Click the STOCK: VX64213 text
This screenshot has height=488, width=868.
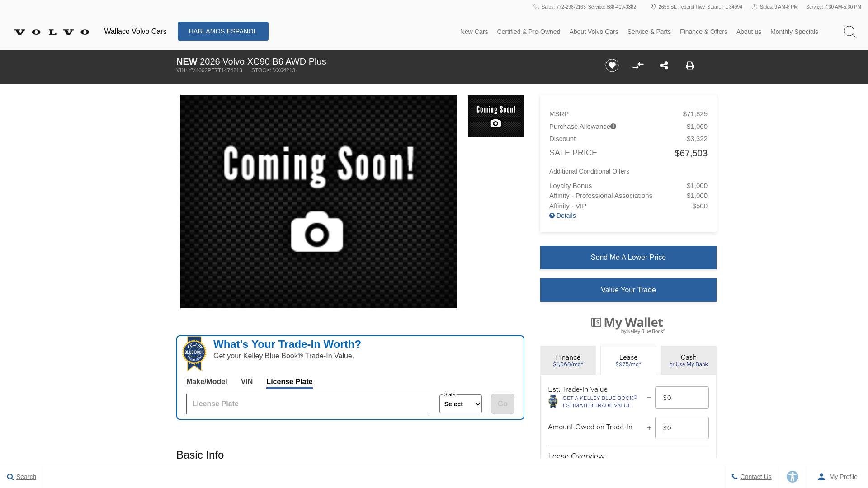(x=273, y=70)
